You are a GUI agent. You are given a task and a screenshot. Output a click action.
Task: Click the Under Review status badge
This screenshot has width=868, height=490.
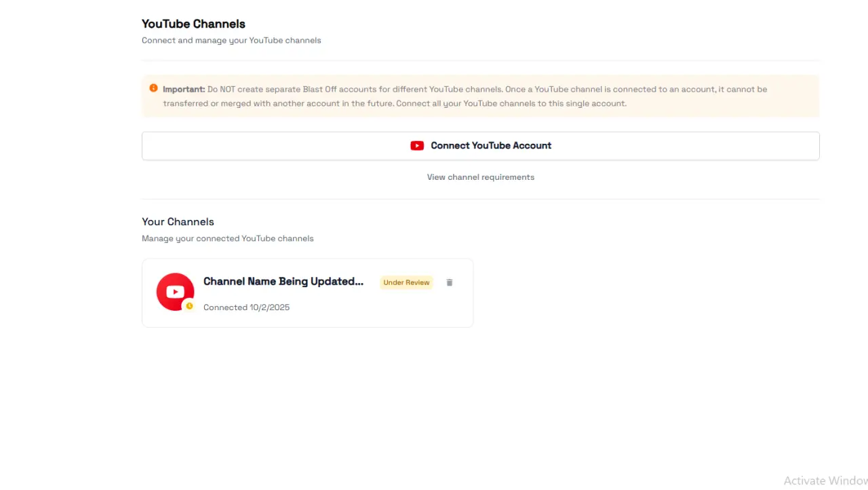click(x=406, y=282)
